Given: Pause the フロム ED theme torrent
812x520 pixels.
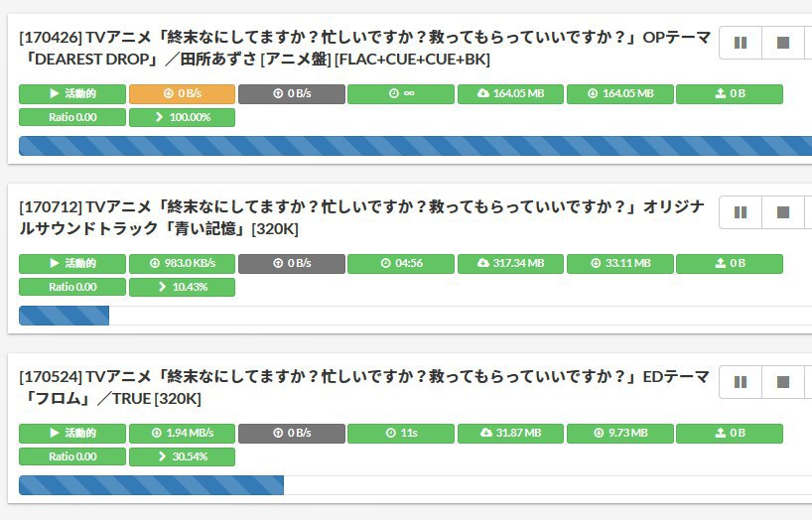Looking at the screenshot, I should tap(741, 382).
